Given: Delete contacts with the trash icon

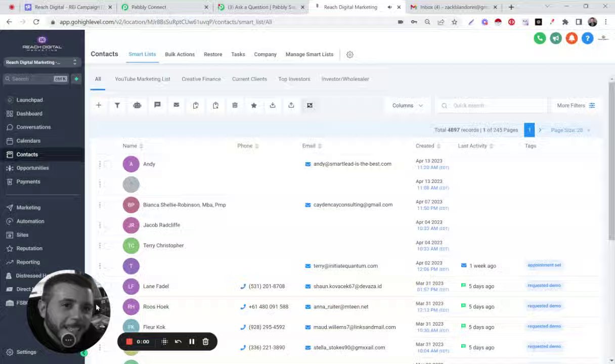Looking at the screenshot, I should click(x=235, y=105).
